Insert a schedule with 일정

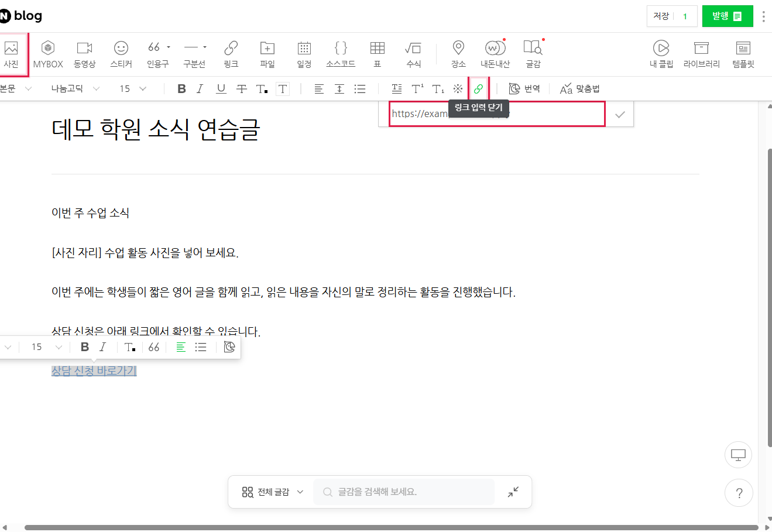tap(304, 54)
